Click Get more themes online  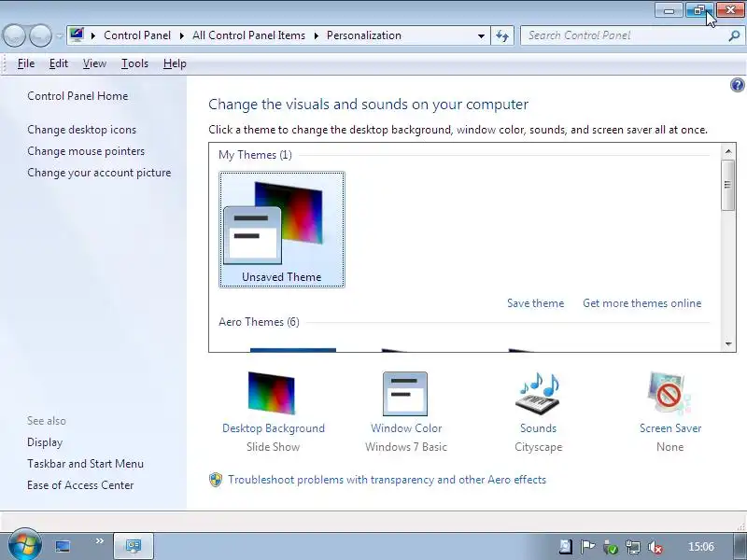click(x=641, y=303)
